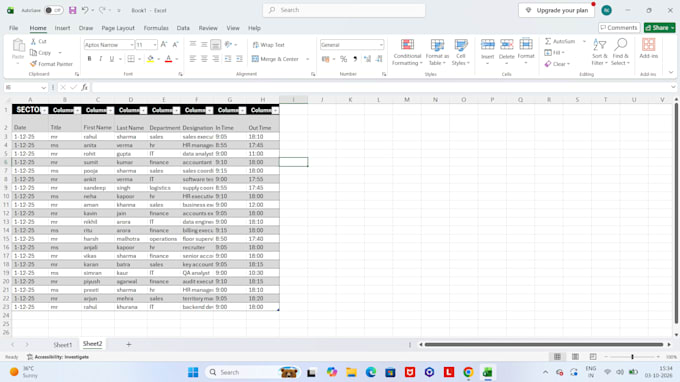Image resolution: width=680 pixels, height=382 pixels.
Task: Apply the Fill Color bucket
Action: pos(150,59)
